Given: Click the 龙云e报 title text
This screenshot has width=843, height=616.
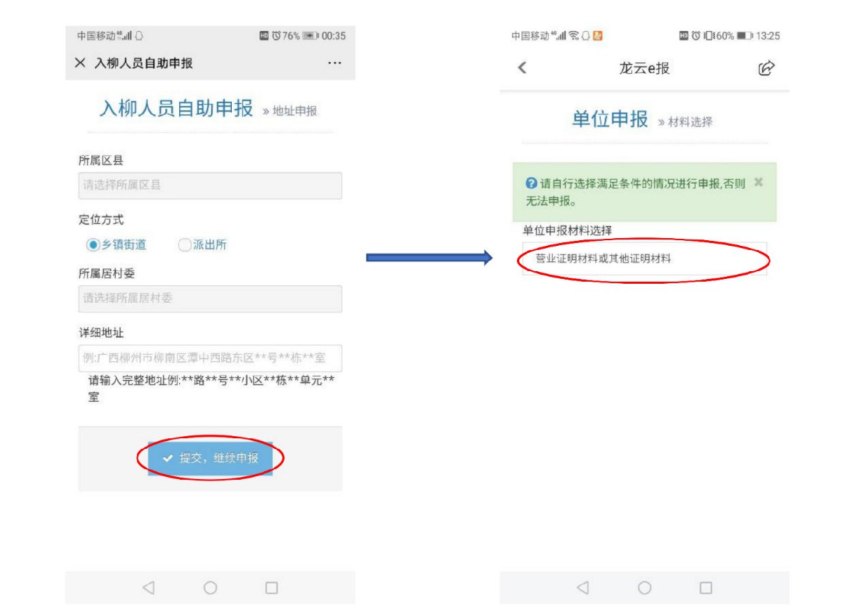Looking at the screenshot, I should click(644, 68).
